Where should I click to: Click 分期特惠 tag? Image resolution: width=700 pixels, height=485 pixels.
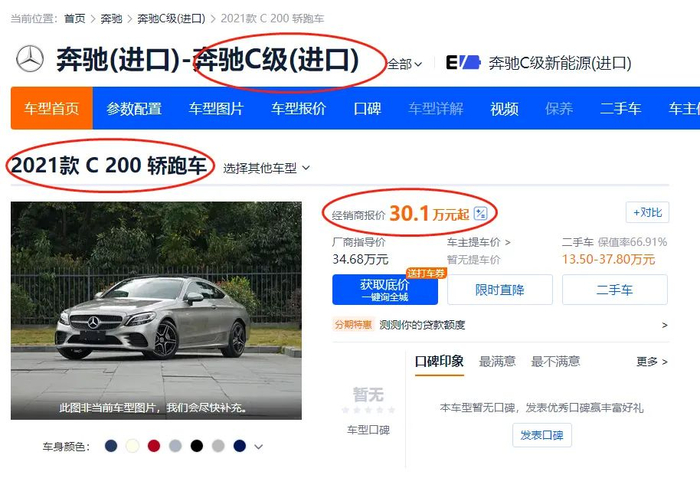click(354, 325)
